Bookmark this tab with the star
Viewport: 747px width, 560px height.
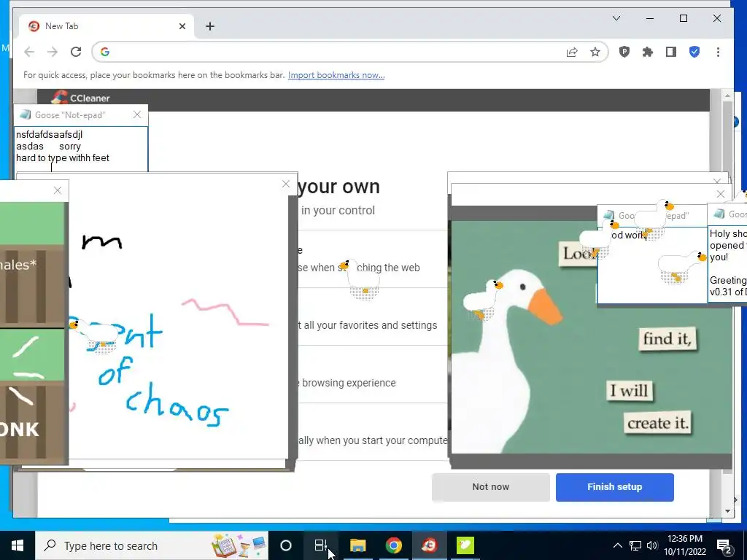(x=595, y=52)
